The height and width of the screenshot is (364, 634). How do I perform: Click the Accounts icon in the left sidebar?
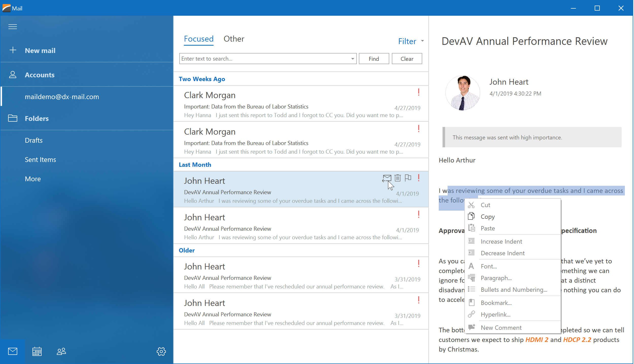[x=13, y=75]
